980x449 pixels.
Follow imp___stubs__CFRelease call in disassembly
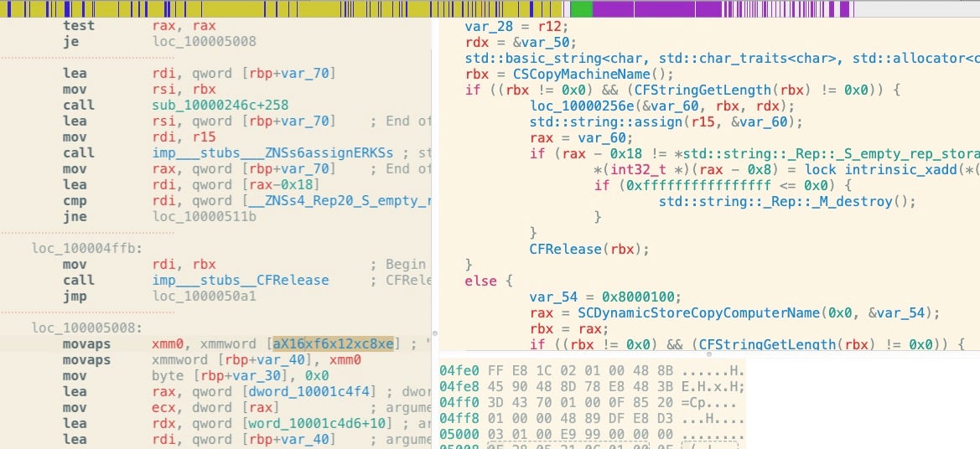pos(240,281)
